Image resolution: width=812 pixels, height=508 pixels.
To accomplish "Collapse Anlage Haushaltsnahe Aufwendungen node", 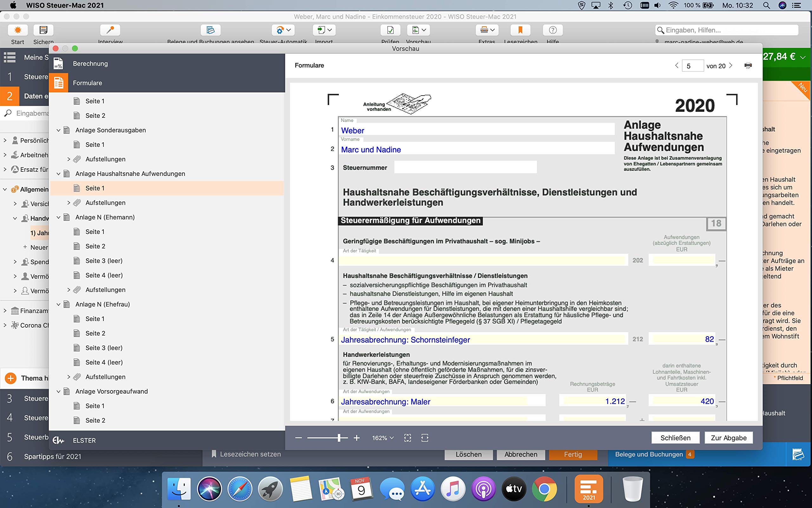I will [58, 174].
